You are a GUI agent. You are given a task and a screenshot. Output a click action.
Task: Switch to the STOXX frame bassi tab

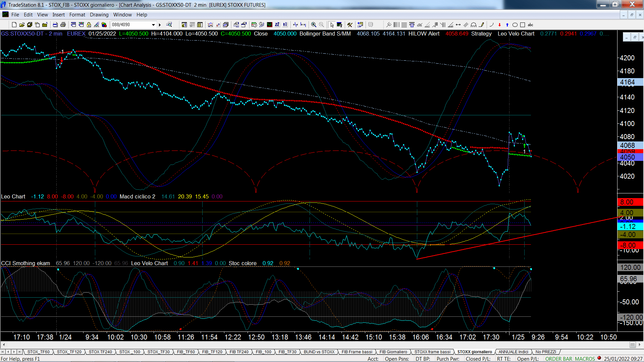432,352
